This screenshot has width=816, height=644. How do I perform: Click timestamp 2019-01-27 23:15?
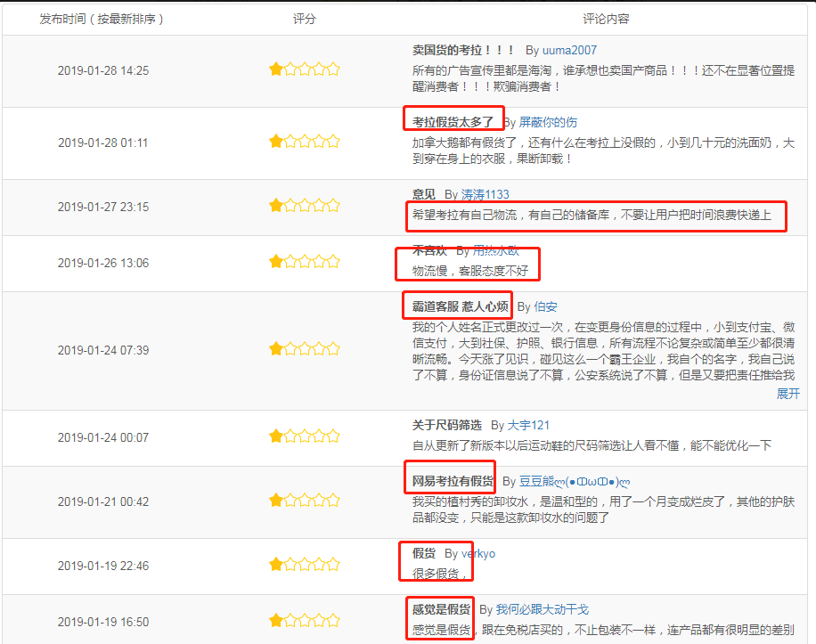pyautogui.click(x=103, y=207)
